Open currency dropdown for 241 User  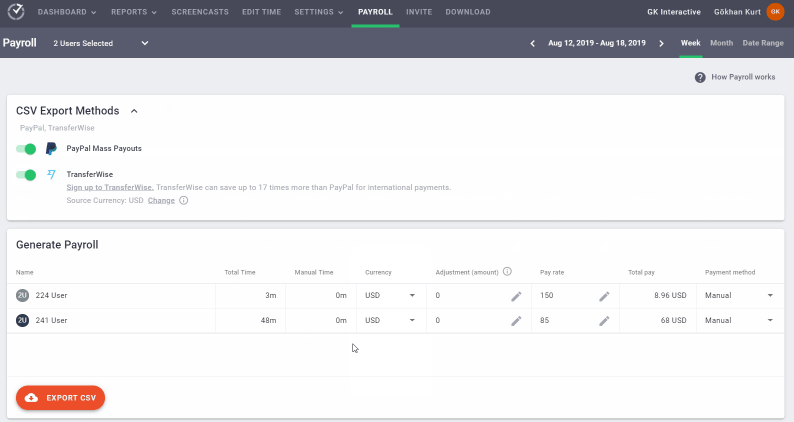click(x=390, y=320)
